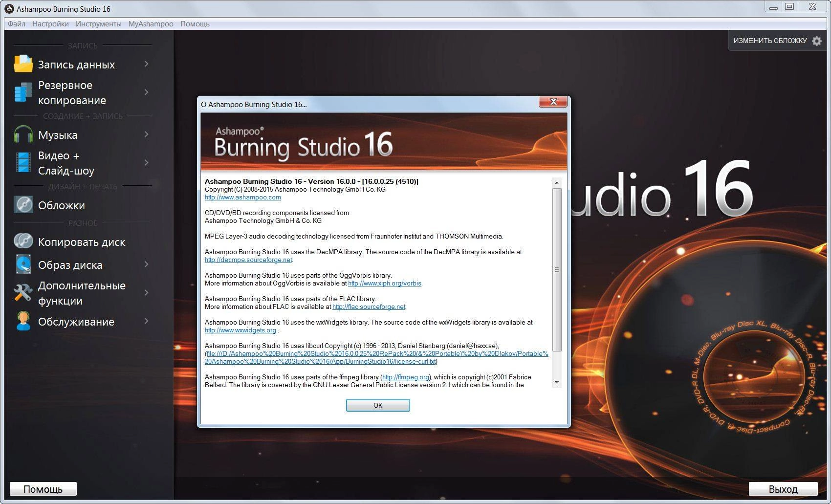Screen dimensions: 831x504
Task: Click the gear icon beside Изменить обложку
Action: (817, 41)
